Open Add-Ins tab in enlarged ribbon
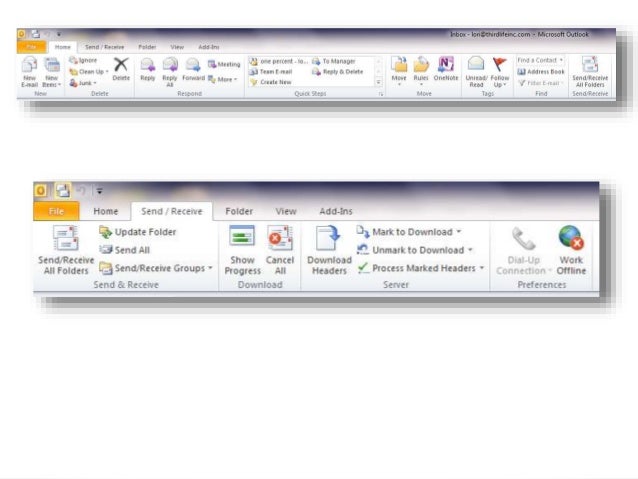This screenshot has width=638, height=479. pyautogui.click(x=336, y=211)
